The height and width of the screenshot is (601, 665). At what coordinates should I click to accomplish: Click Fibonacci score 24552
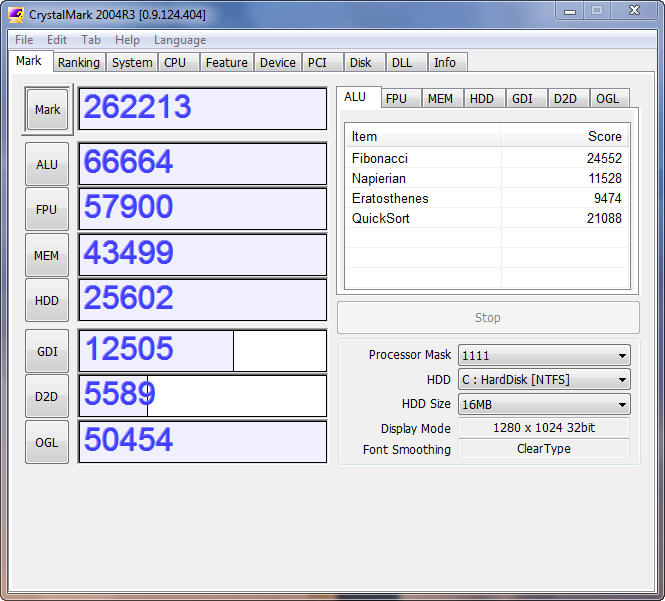click(604, 158)
